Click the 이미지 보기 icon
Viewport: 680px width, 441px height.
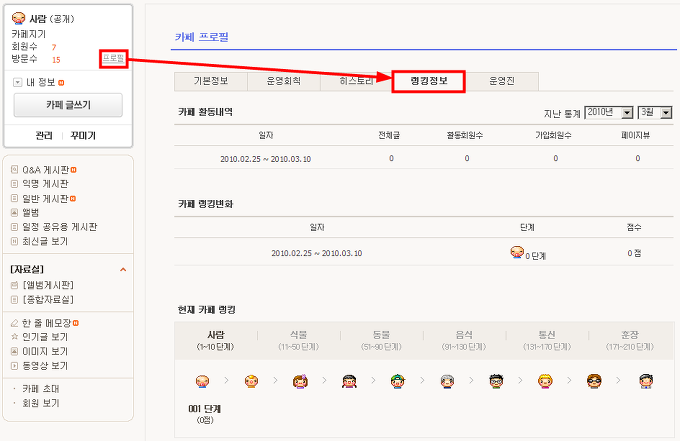click(x=14, y=351)
